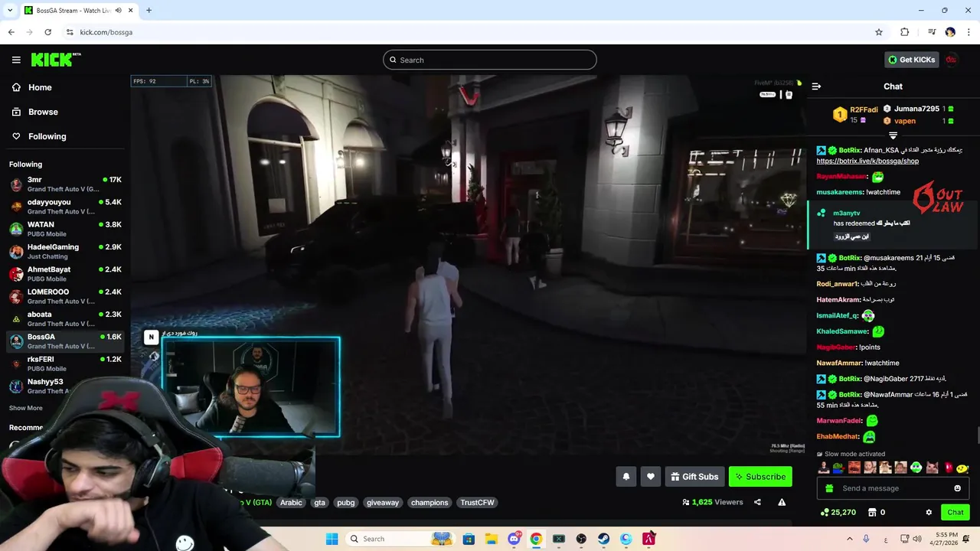Open Chrome extensions puzzle icon
Screen dimensions: 980x551
pyautogui.click(x=904, y=32)
